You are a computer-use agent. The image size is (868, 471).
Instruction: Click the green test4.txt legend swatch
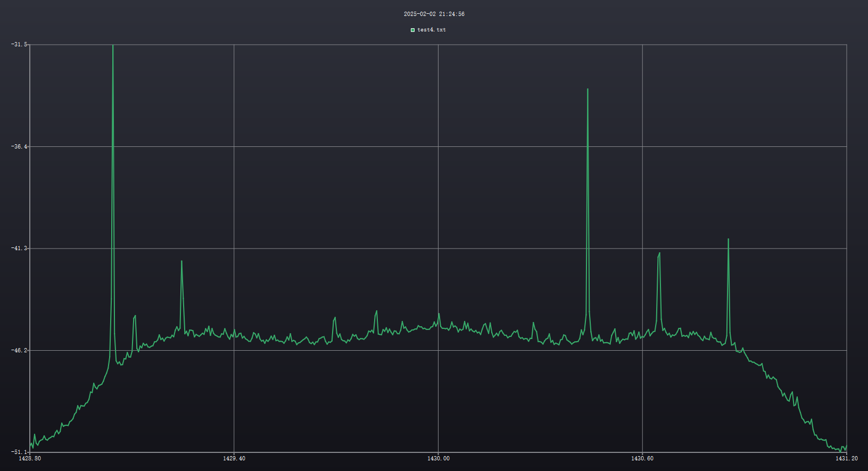click(412, 30)
